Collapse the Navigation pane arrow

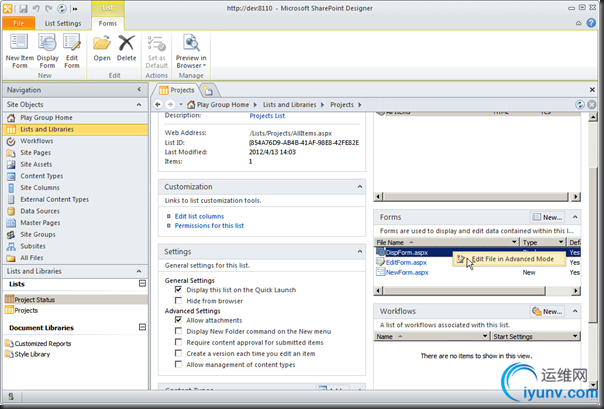pyautogui.click(x=139, y=89)
